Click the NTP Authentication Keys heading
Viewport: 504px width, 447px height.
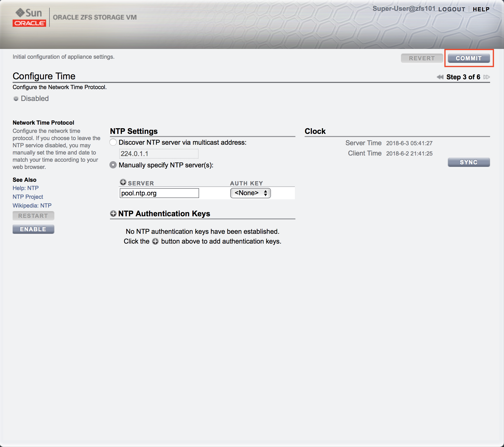[x=164, y=214]
